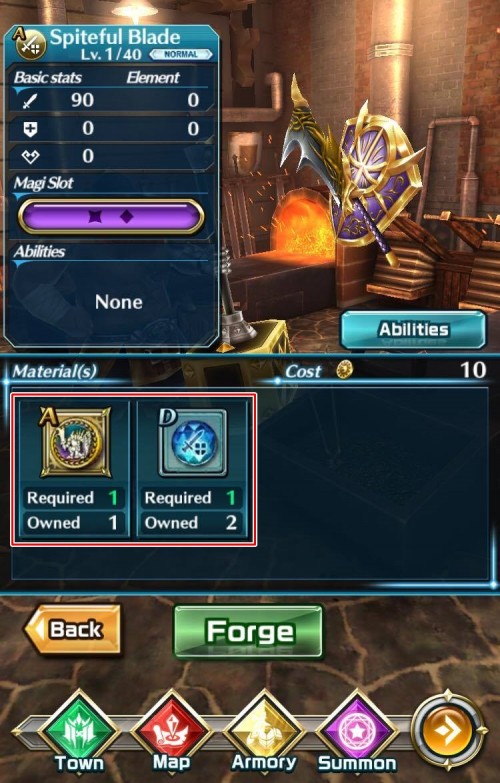Tap the purple Magi Slot bar
This screenshot has width=500, height=783.
(x=111, y=216)
